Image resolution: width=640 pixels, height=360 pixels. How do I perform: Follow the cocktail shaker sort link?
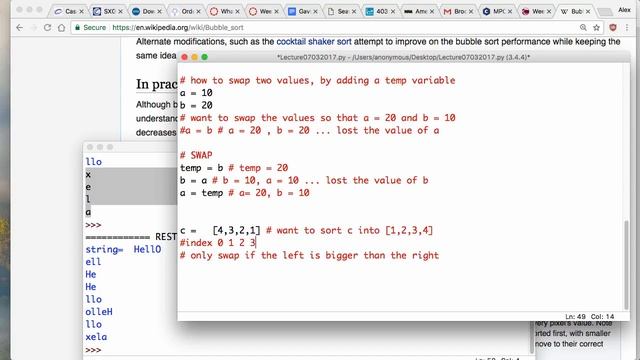pos(313,42)
